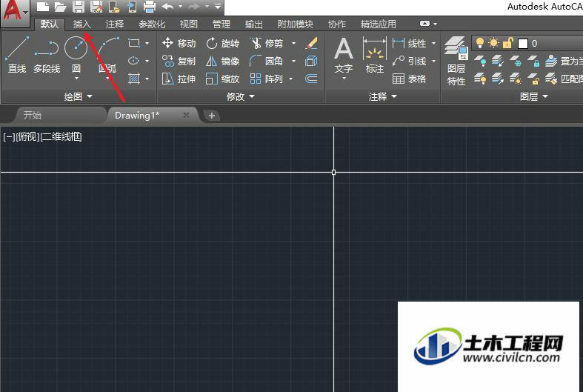Switch to the Parametric (参数化) ribbon tab
The width and height of the screenshot is (583, 392).
tap(152, 24)
